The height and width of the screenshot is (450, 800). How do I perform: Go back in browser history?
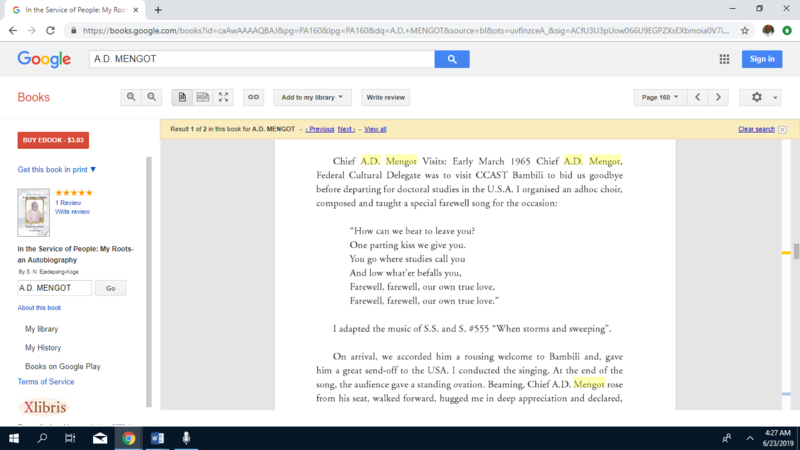pyautogui.click(x=13, y=31)
